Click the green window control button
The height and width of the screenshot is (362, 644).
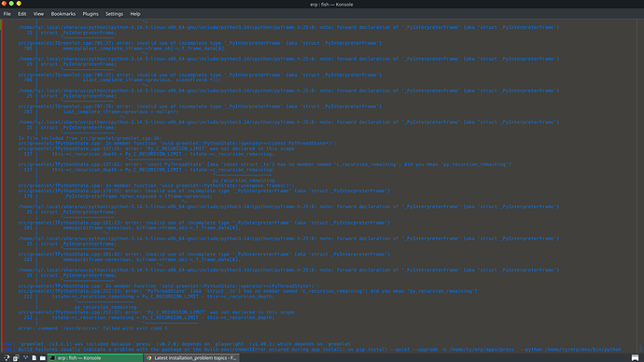(x=11, y=4)
